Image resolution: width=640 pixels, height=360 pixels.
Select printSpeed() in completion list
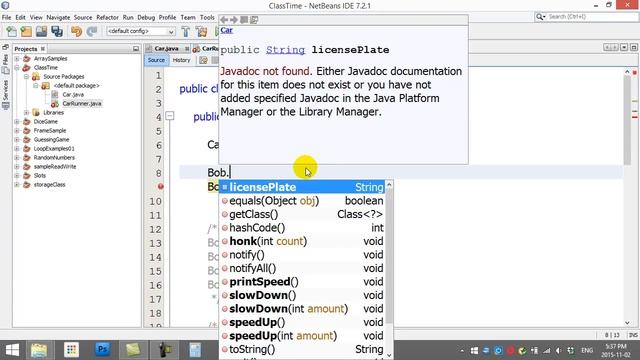(302, 282)
